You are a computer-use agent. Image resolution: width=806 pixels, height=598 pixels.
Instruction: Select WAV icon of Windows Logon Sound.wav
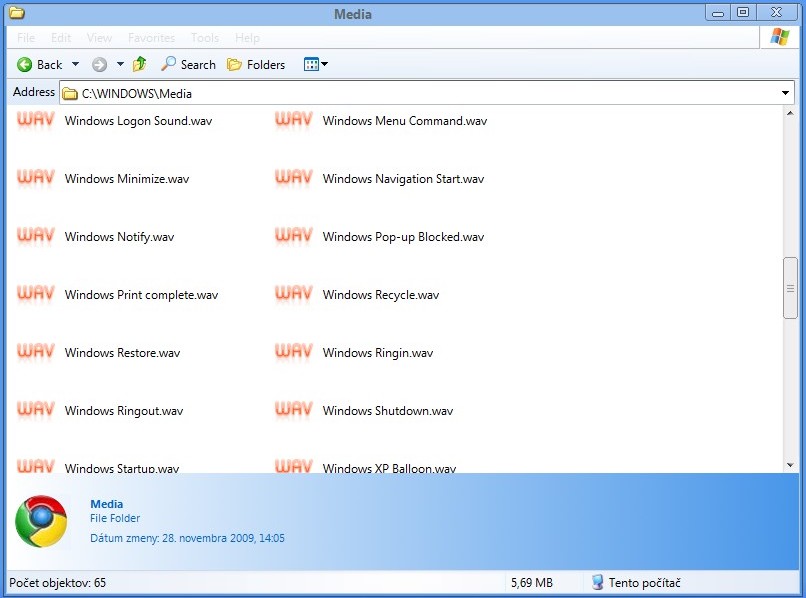tap(35, 120)
